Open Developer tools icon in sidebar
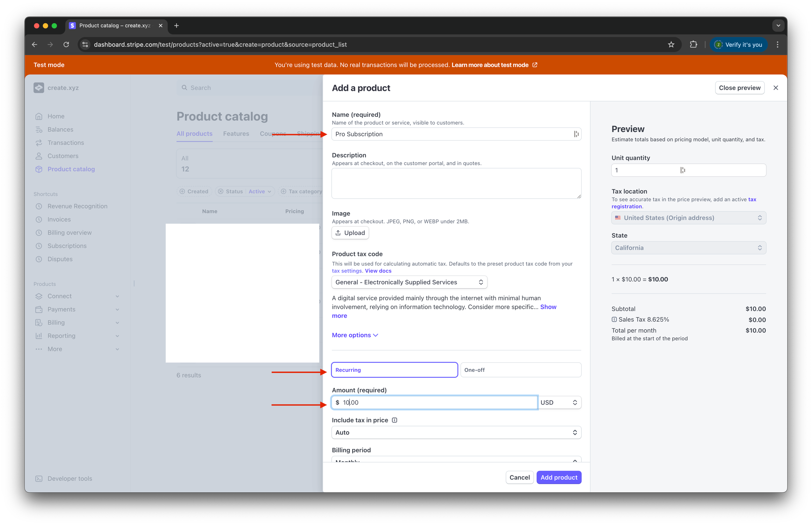The image size is (812, 525). point(39,479)
